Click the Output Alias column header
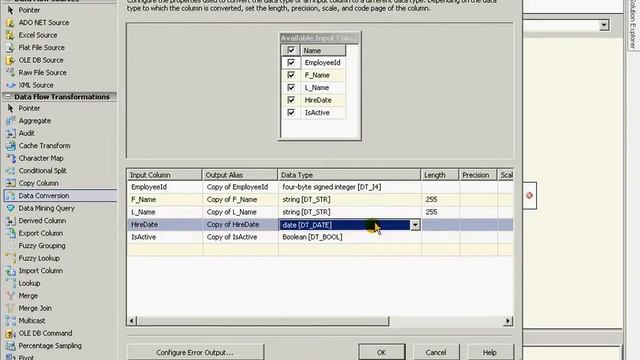This screenshot has height=360, width=640. 240,175
